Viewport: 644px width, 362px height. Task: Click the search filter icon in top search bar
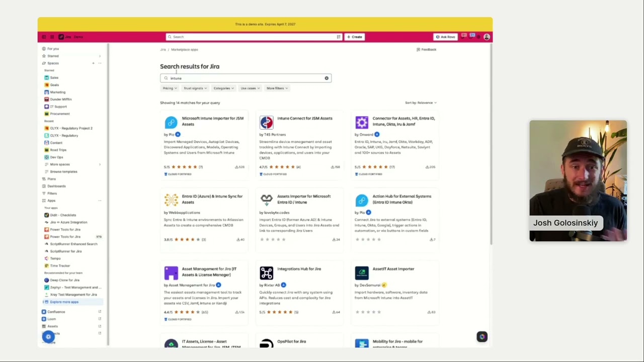click(339, 37)
